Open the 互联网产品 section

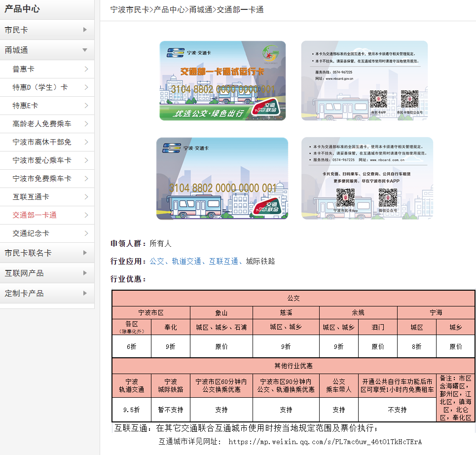tap(47, 273)
